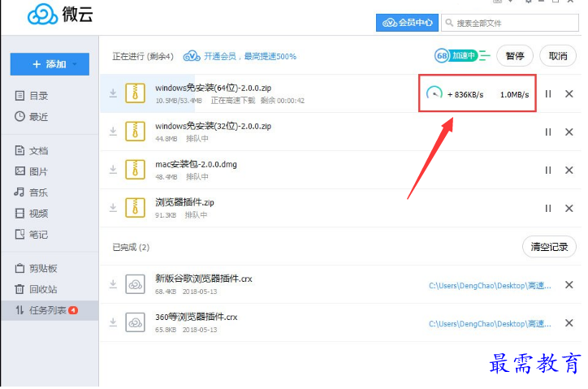Remove 新版谷歌浏览器插件.crx record
This screenshot has height=389, width=588.
coord(569,285)
